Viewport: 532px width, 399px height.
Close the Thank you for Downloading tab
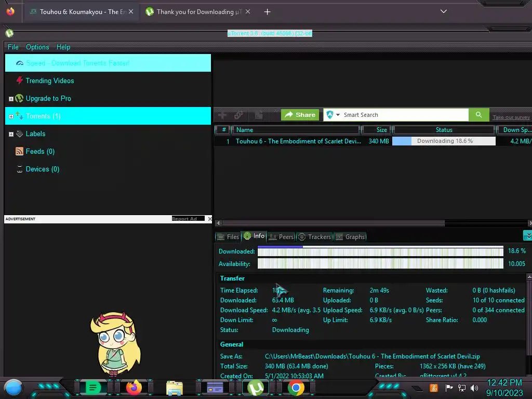tap(248, 11)
